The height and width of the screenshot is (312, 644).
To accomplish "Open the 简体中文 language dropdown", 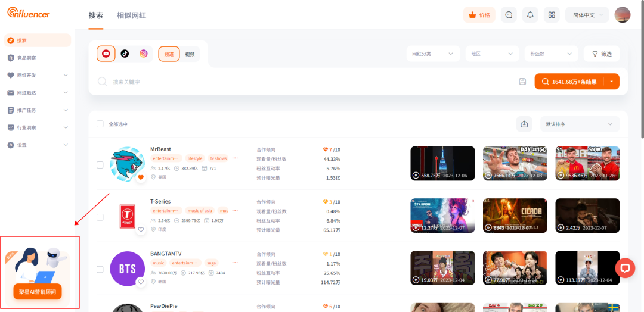I will click(587, 15).
